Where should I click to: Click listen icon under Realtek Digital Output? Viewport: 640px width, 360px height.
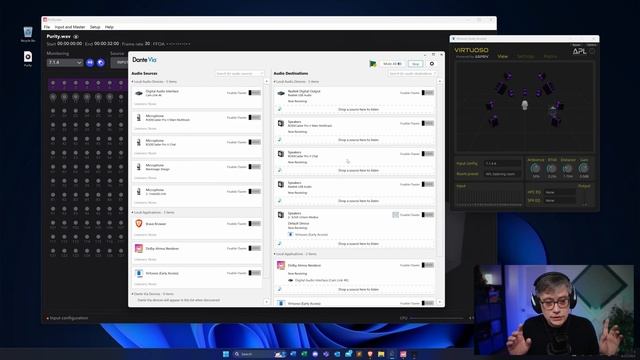[x=280, y=109]
